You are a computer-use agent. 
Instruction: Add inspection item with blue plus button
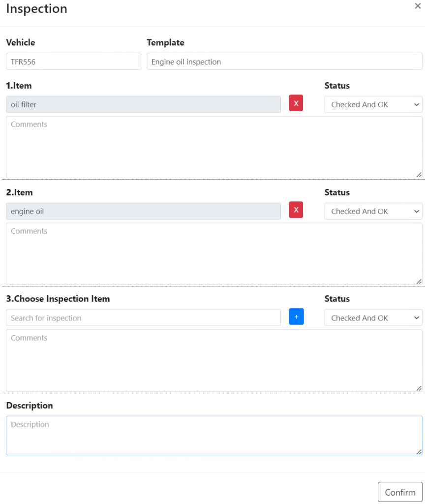pos(296,316)
